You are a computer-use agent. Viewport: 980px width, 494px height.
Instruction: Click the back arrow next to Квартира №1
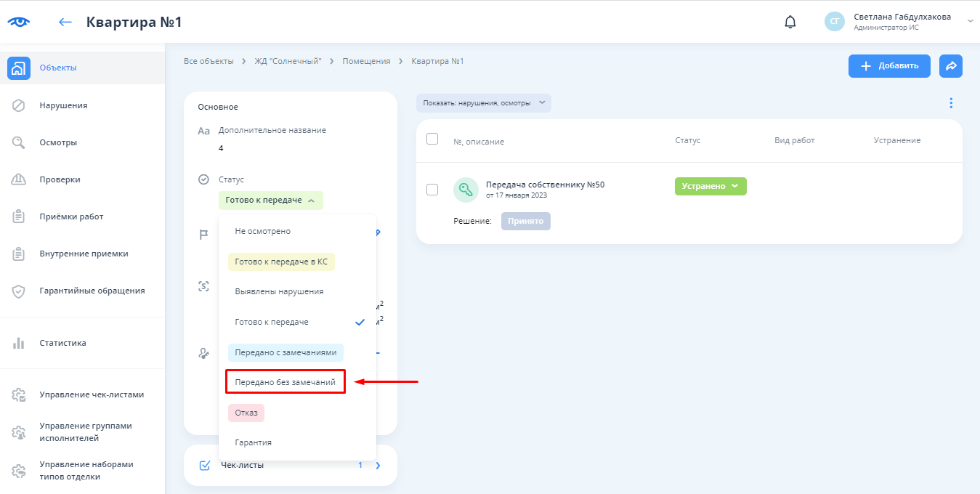(x=65, y=22)
